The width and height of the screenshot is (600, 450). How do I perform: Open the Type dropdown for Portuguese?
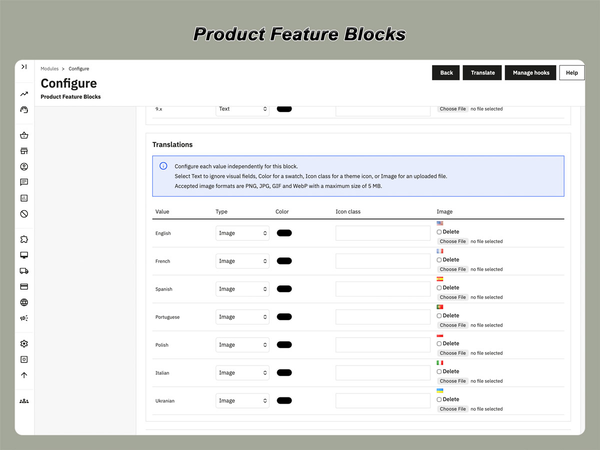pos(242,317)
